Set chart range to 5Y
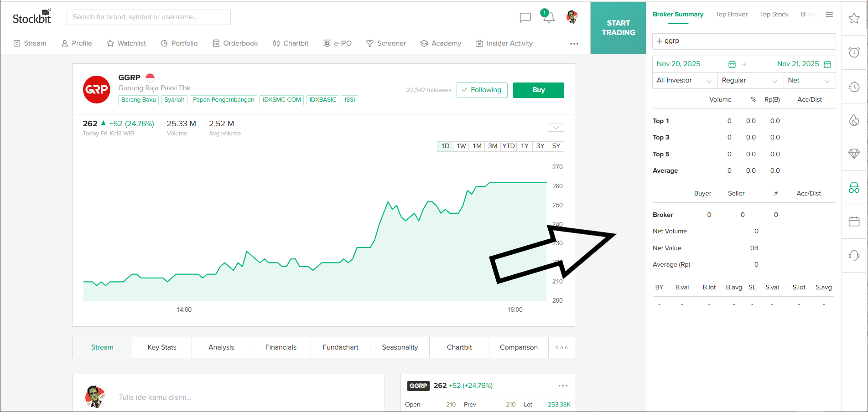 coord(556,146)
